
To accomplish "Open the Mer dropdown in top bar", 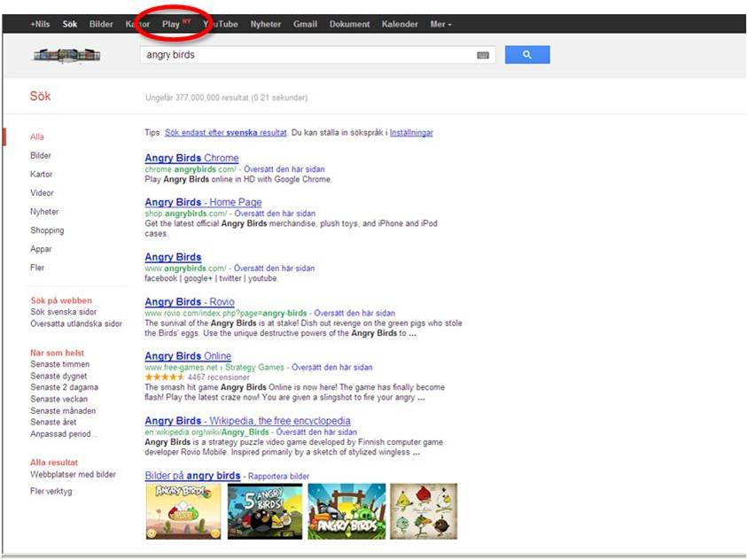I will (440, 24).
